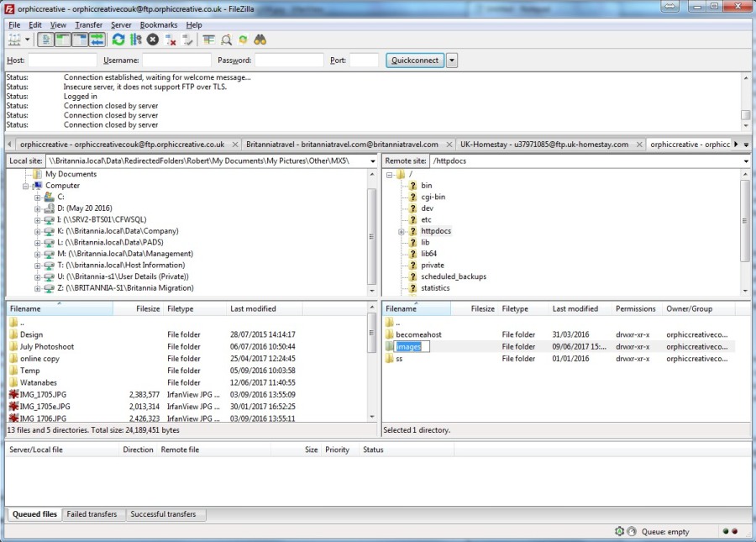This screenshot has width=756, height=542.
Task: Refresh the file and folder lists
Action: [x=118, y=40]
